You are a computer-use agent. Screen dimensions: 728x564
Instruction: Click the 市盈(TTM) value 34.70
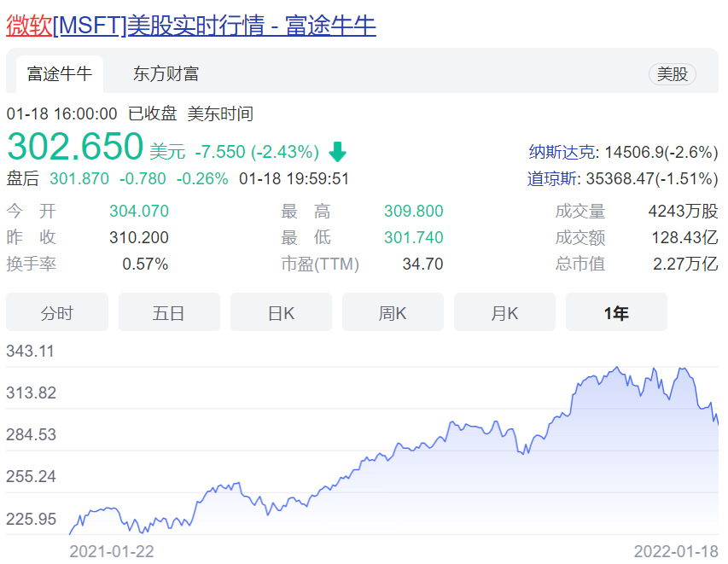(x=423, y=265)
